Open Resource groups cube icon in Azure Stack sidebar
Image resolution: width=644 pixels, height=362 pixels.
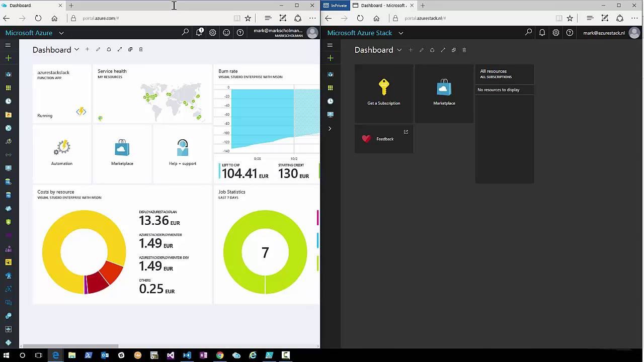(330, 74)
